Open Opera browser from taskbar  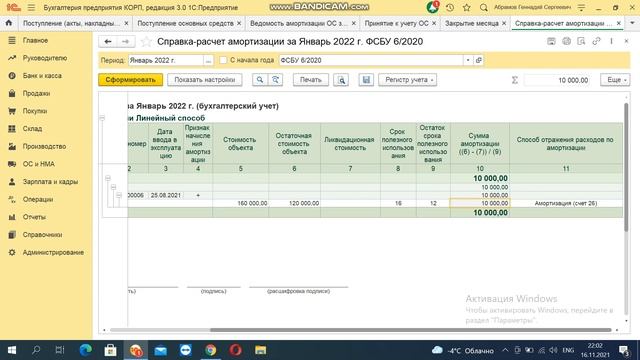tap(236, 350)
